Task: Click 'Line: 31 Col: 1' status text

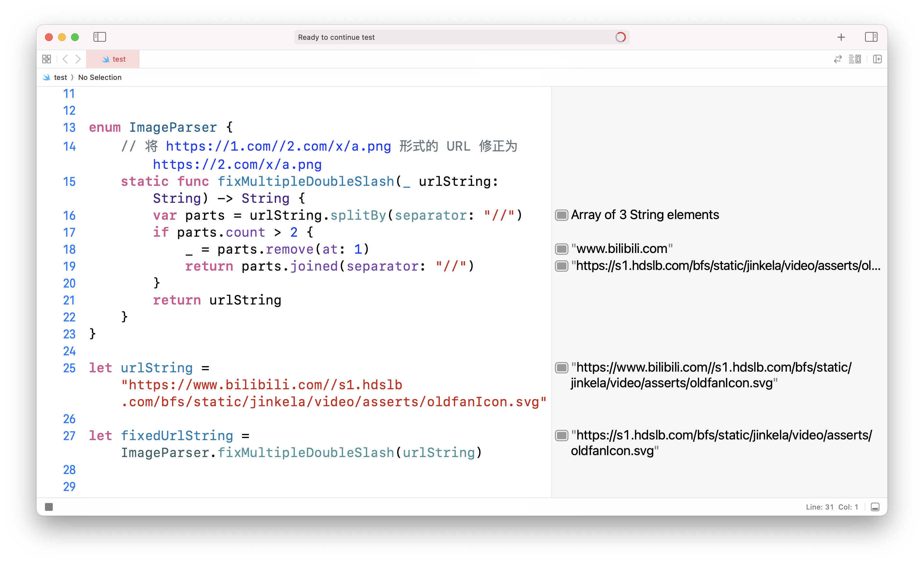Action: click(832, 507)
